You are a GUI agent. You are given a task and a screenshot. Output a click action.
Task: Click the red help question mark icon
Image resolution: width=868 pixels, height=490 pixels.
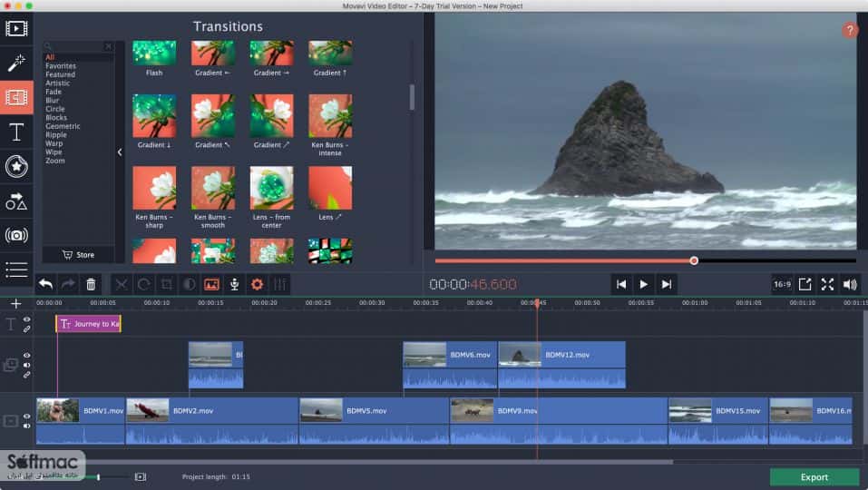[849, 31]
